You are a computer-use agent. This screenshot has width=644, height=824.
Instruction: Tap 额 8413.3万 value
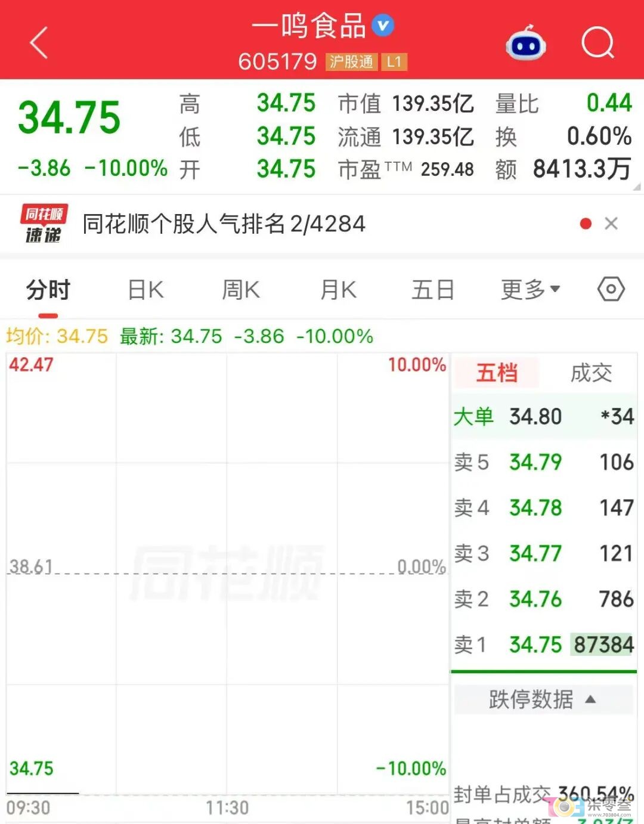(582, 169)
